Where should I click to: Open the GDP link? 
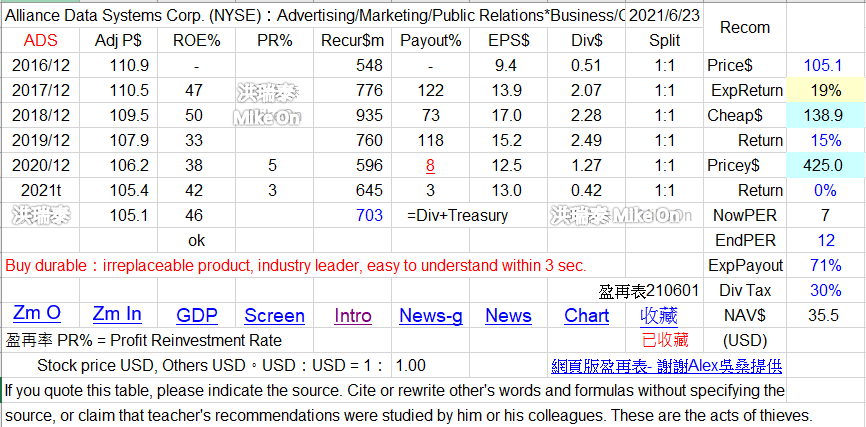197,316
